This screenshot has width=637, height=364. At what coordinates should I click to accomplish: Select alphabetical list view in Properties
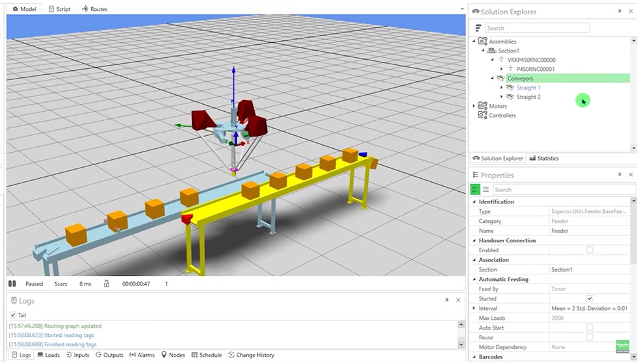tap(486, 189)
